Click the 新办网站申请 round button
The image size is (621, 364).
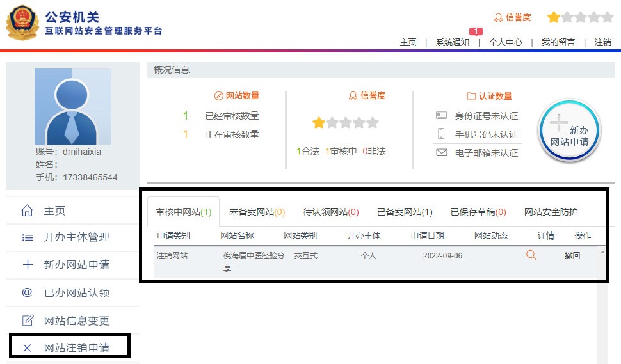(x=569, y=131)
